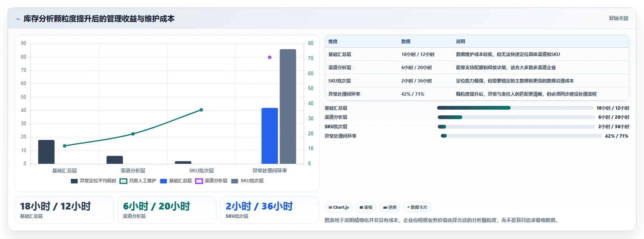Click the 数据 column header
The image size is (644, 239).
tap(406, 42)
